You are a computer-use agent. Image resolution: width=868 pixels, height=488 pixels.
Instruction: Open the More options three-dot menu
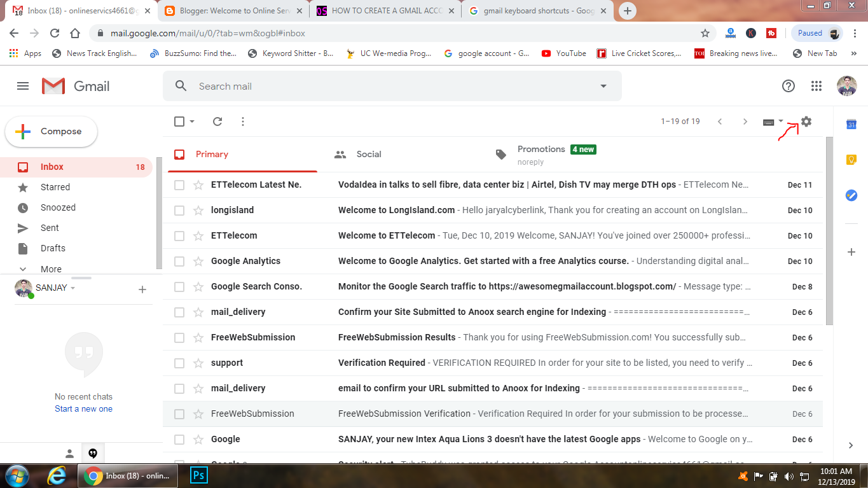coord(242,121)
